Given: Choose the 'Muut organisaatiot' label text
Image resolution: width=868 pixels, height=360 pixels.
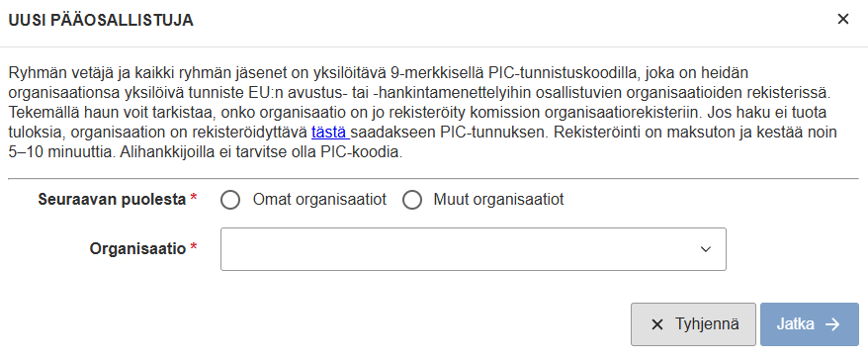Looking at the screenshot, I should point(498,200).
